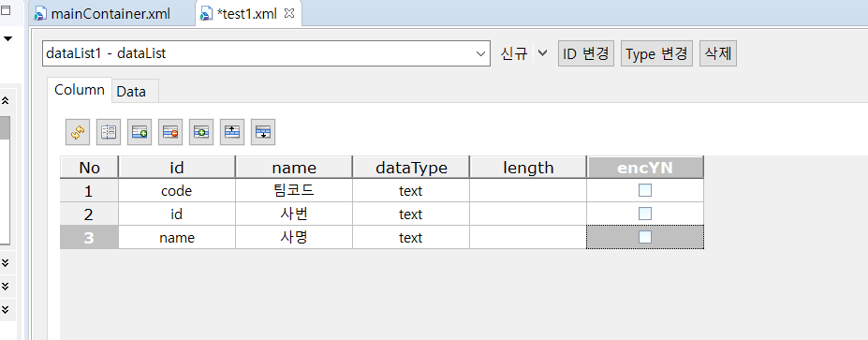Add a row with the green plus table icon
This screenshot has height=340, width=868.
point(140,132)
